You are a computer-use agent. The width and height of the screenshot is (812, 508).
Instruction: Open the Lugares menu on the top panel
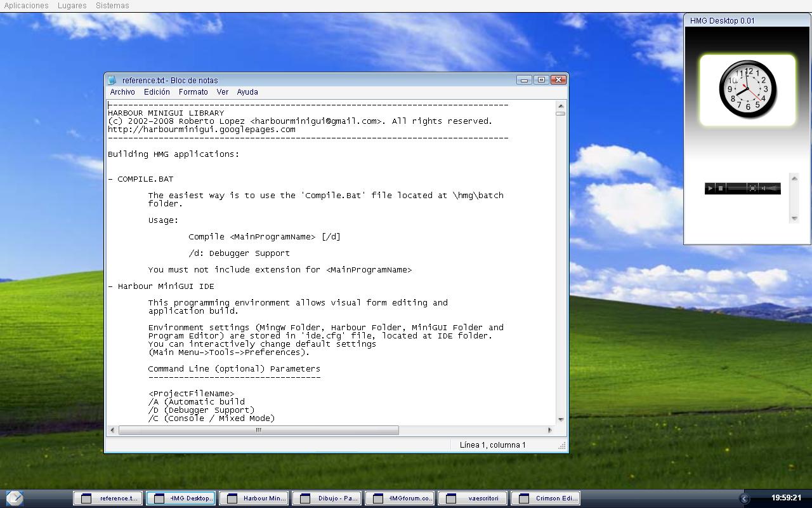(x=71, y=5)
